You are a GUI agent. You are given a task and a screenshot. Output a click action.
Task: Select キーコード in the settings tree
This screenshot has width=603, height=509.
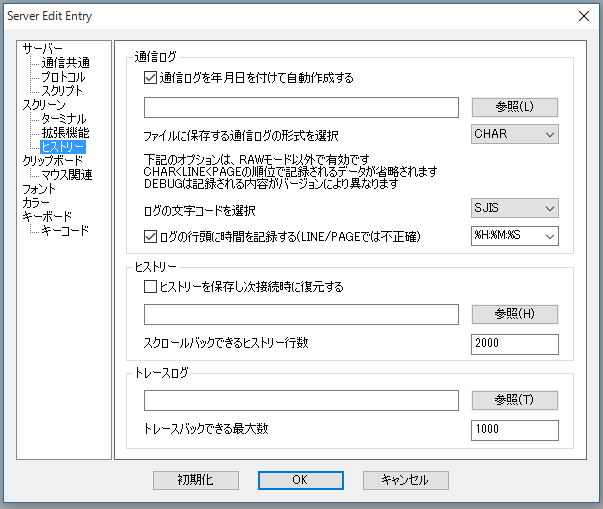tap(64, 230)
